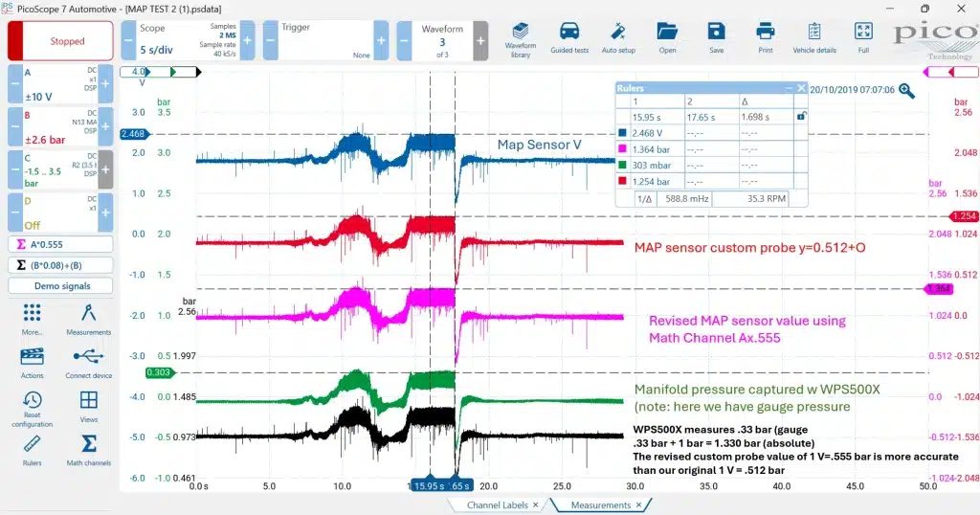980x515 pixels.
Task: Go to next waveform buffer
Action: [480, 40]
